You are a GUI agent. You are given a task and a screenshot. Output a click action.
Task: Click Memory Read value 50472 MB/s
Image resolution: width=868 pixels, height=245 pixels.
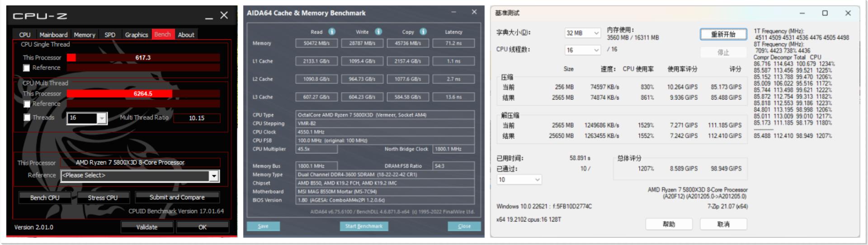click(x=316, y=43)
